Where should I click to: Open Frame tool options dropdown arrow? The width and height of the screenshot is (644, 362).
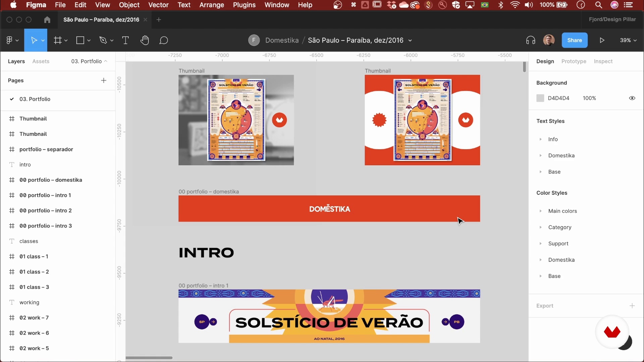pyautogui.click(x=66, y=41)
